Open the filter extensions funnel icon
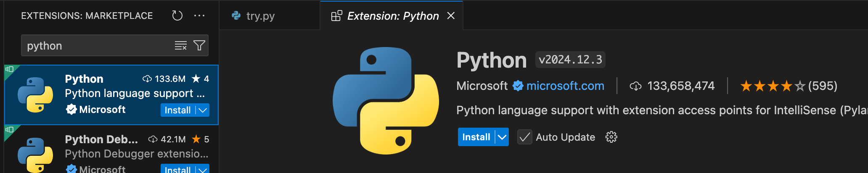 (x=199, y=45)
